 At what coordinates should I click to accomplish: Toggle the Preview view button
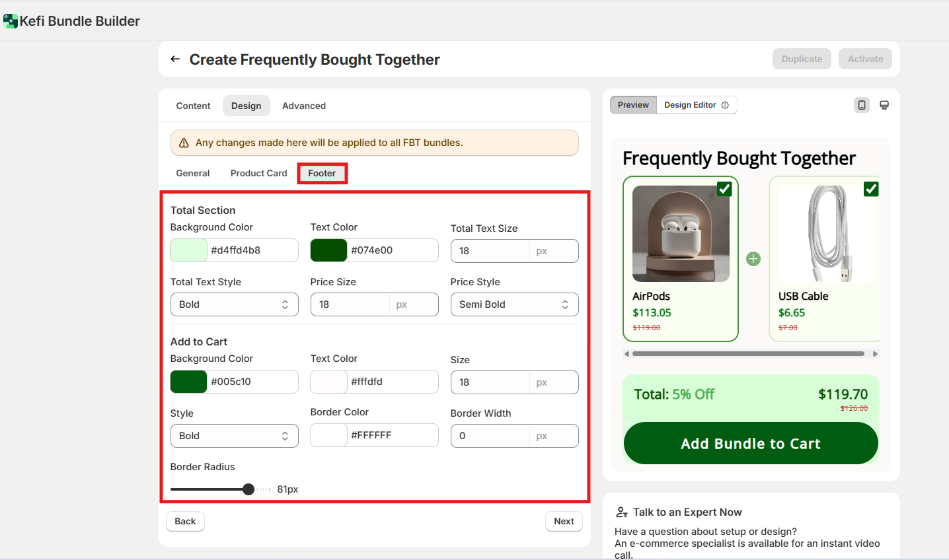[633, 105]
